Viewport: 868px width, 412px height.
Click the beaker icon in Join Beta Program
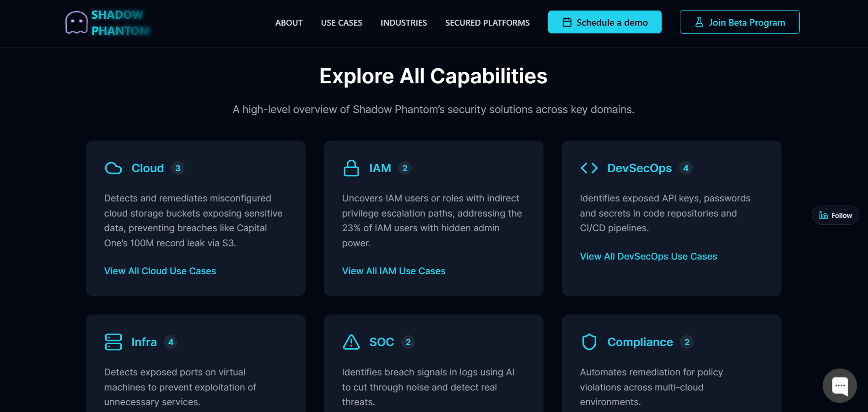699,22
